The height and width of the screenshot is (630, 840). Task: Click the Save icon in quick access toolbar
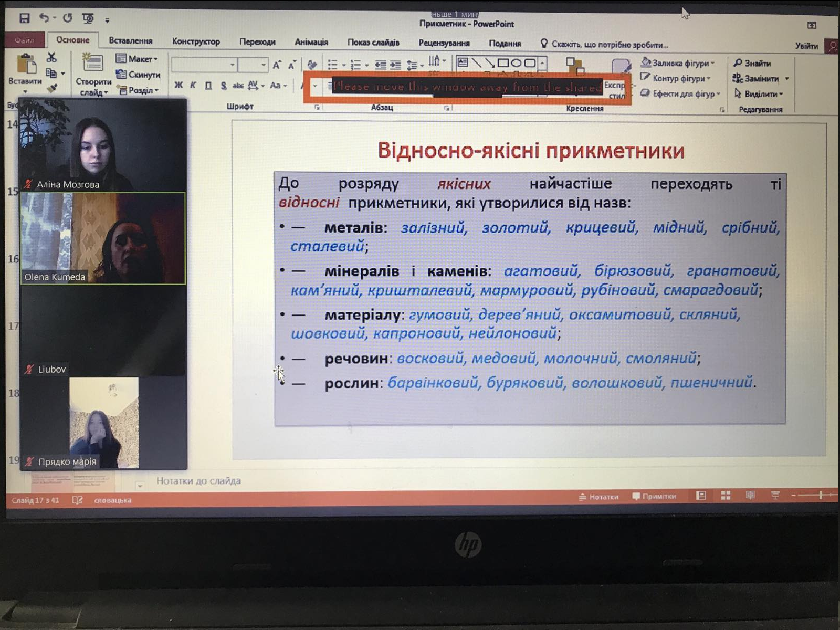point(24,18)
